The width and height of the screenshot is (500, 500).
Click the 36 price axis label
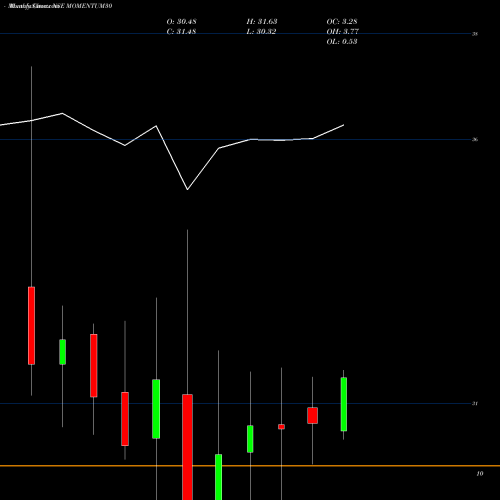click(475, 139)
